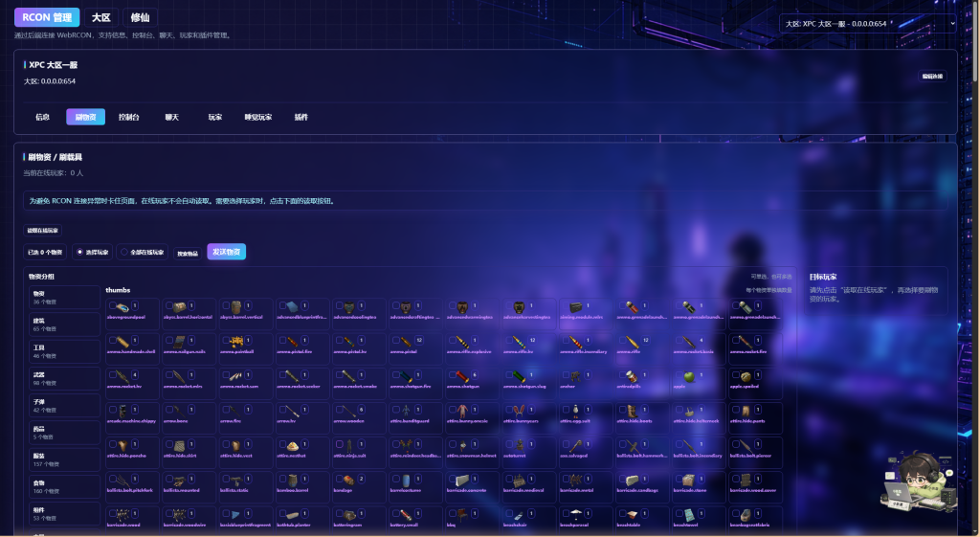Click the antiradpills bottle icon
Image resolution: width=980 pixels, height=537 pixels.
[632, 376]
